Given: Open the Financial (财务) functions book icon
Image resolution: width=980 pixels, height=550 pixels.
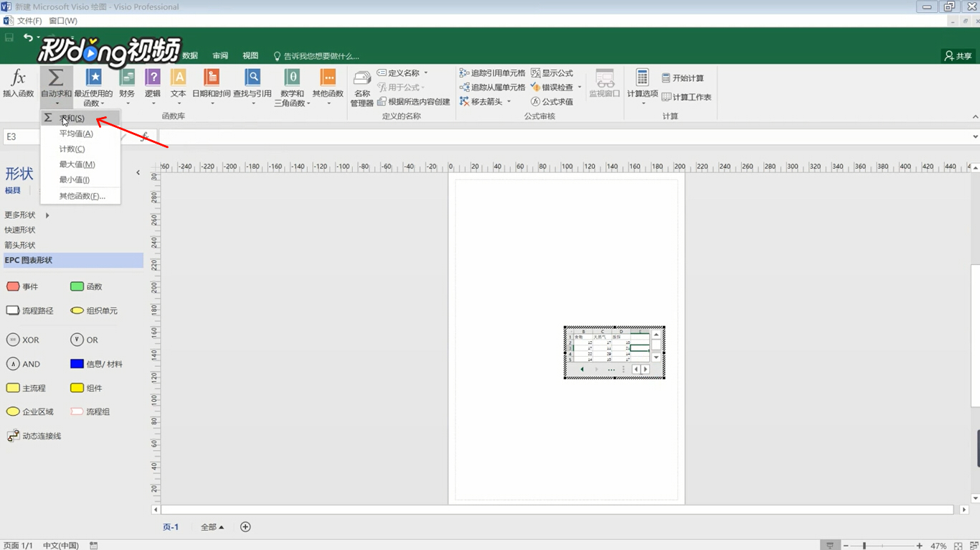Looking at the screenshot, I should [127, 78].
